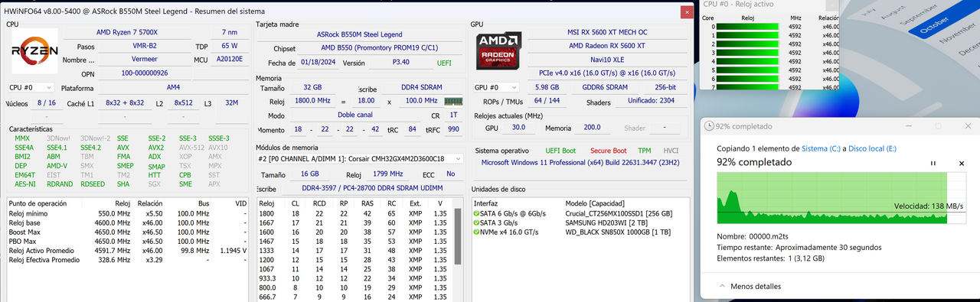This screenshot has width=980, height=302.
Task: Click the OPN 100-000000926 value
Action: (145, 73)
